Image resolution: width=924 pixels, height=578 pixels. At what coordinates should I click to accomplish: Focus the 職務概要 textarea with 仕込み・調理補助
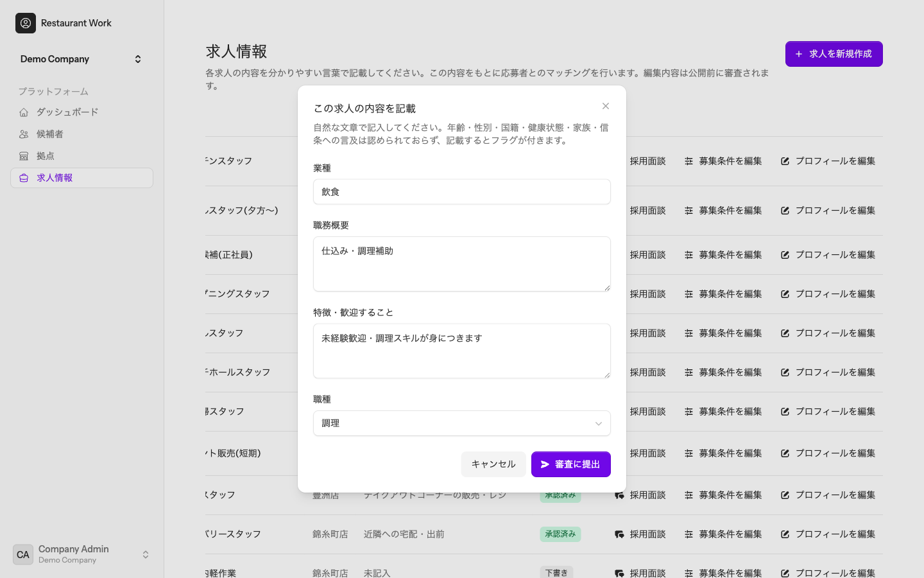pyautogui.click(x=462, y=264)
